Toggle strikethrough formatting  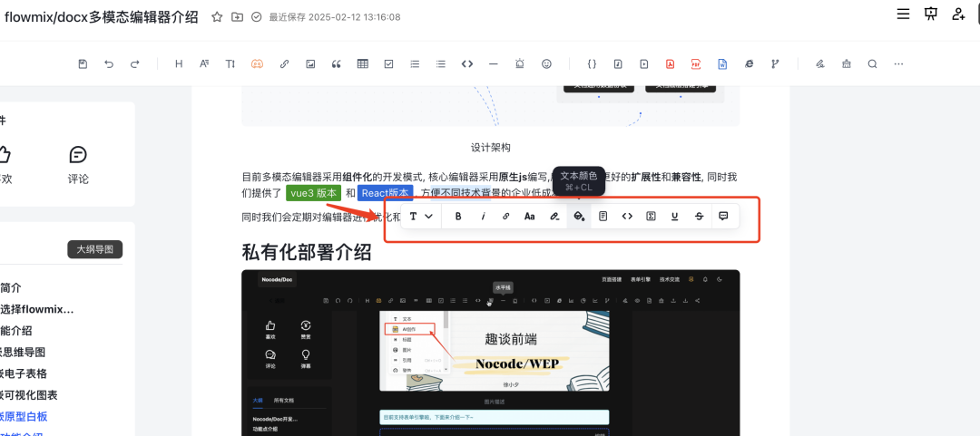coord(699,216)
